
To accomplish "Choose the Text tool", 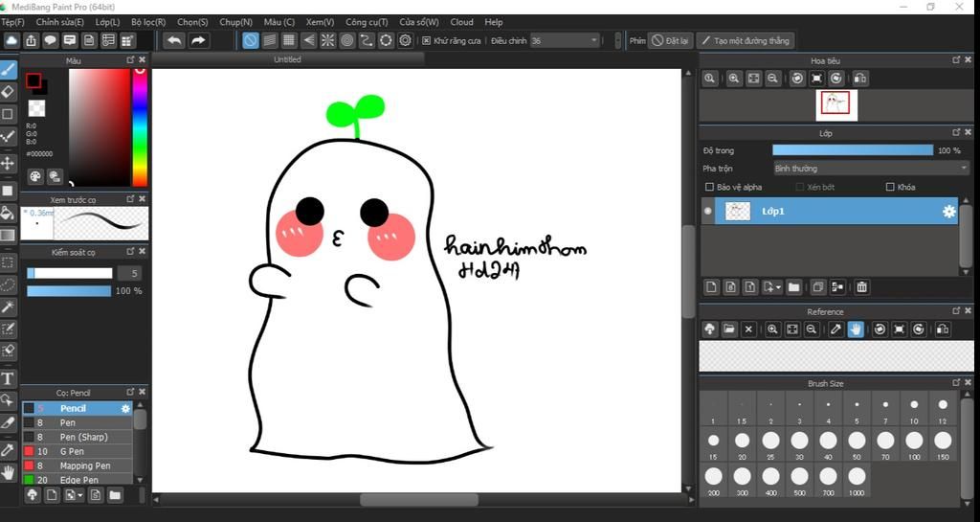I will (8, 378).
